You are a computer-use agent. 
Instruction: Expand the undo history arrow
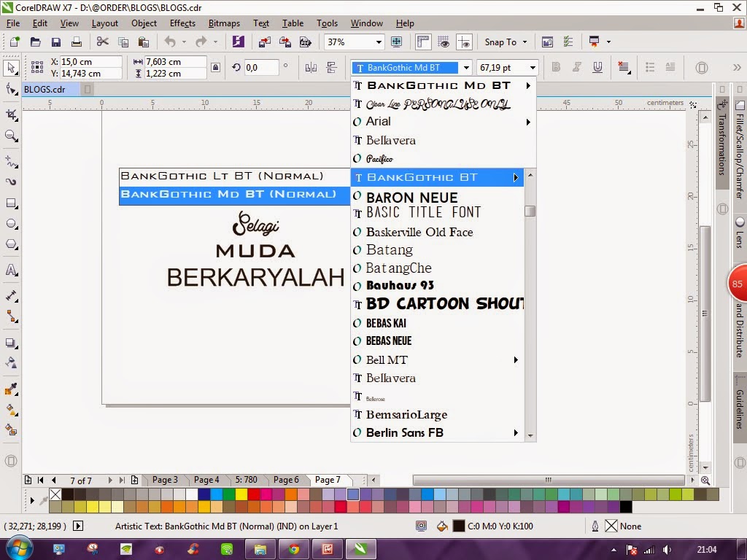184,42
